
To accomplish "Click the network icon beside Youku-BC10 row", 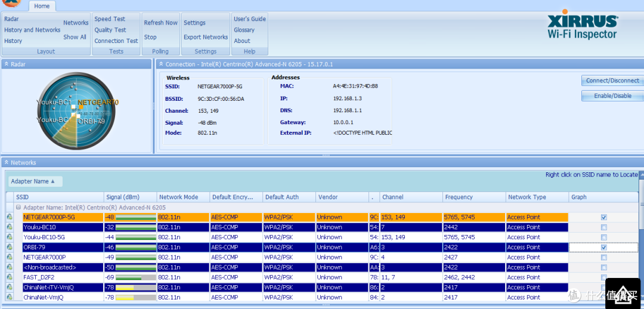I will (x=9, y=227).
